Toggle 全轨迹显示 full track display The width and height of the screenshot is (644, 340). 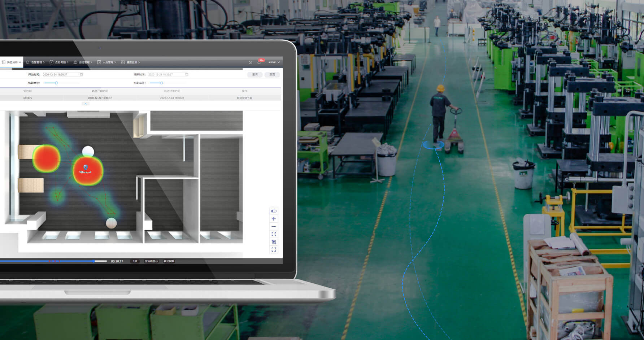(151, 261)
